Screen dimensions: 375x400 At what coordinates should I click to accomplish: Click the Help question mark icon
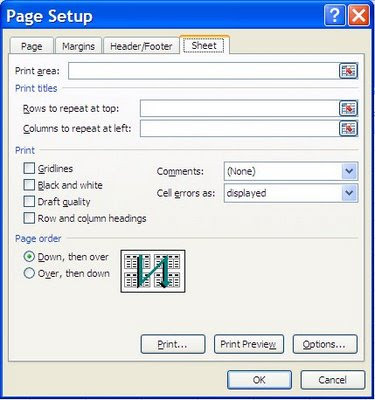click(x=335, y=16)
